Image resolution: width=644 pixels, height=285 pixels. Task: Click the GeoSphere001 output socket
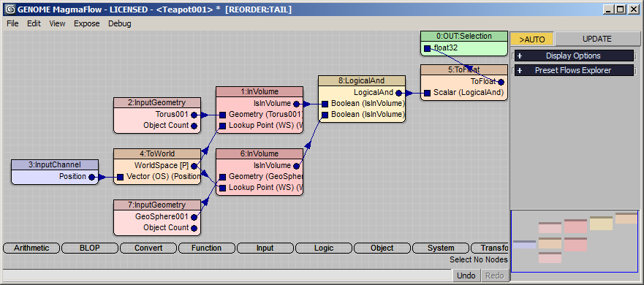click(194, 217)
